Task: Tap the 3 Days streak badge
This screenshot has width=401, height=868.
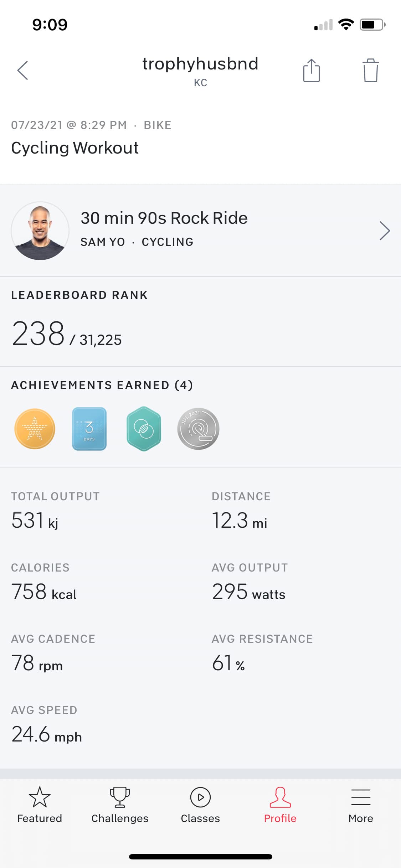Action: point(89,429)
